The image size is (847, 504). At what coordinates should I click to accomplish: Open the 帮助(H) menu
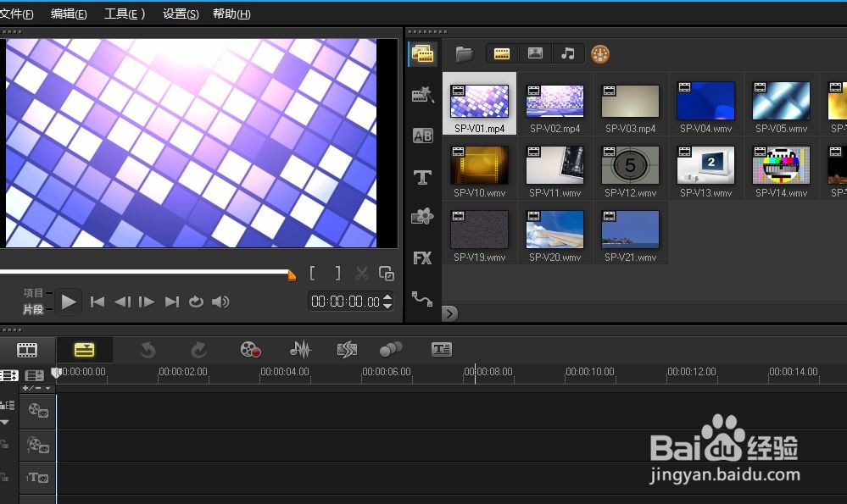pos(231,14)
